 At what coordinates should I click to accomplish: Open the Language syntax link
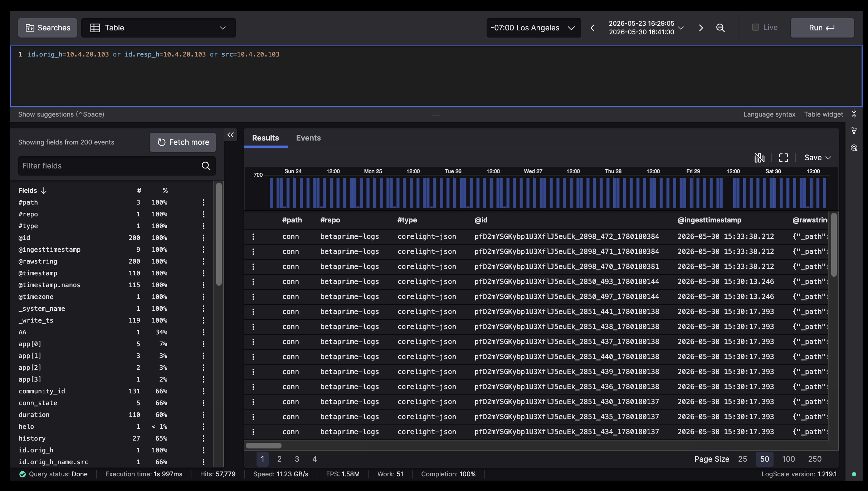pyautogui.click(x=769, y=114)
